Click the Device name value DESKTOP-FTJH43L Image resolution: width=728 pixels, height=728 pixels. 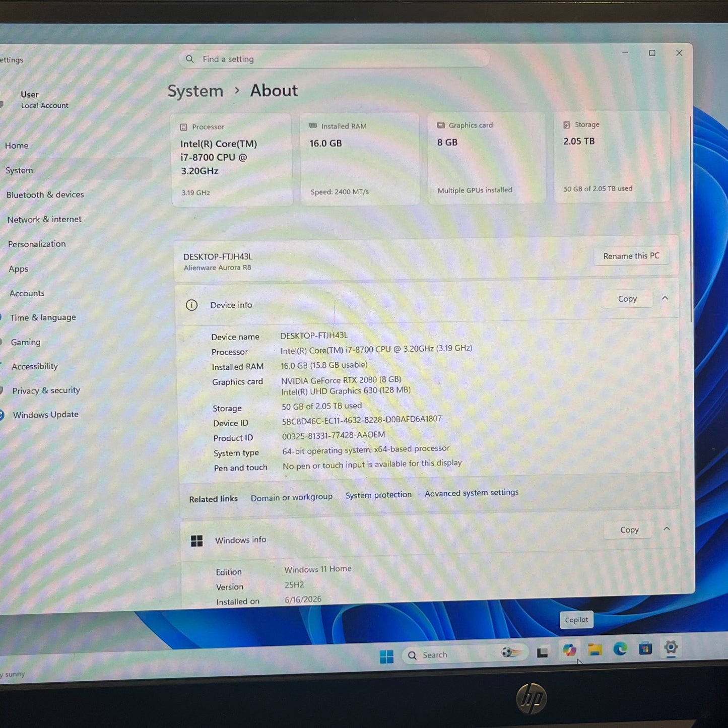click(x=314, y=336)
